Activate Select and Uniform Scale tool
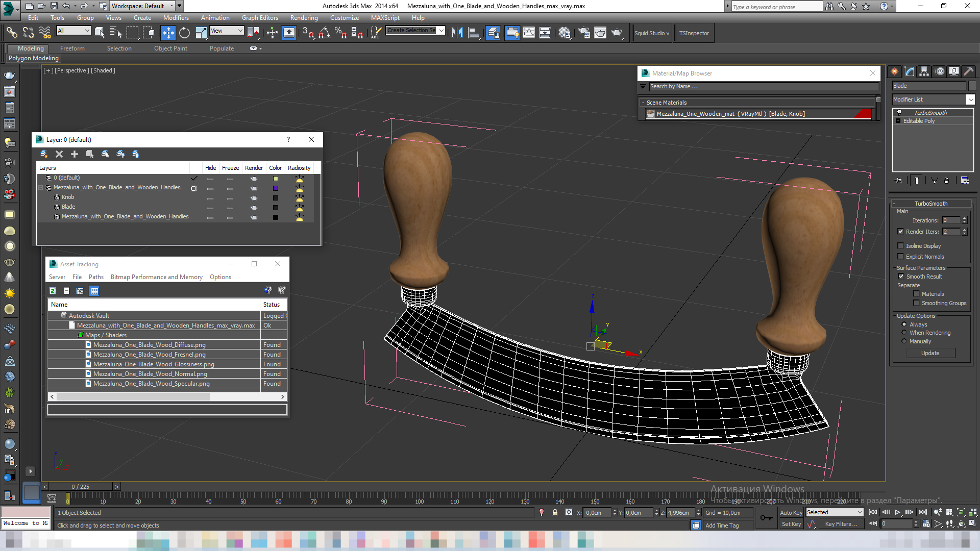Screen dimensions: 980x551 [x=201, y=33]
